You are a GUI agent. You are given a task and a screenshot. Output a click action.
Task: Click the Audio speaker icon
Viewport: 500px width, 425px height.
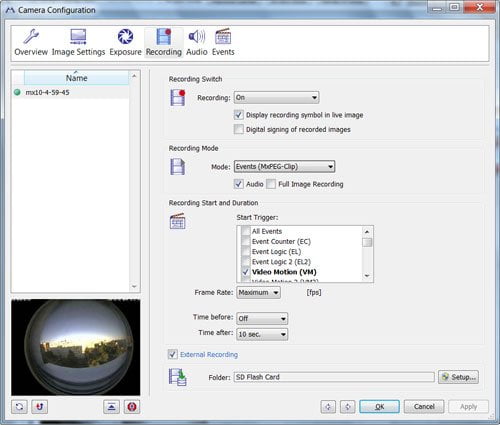point(197,36)
